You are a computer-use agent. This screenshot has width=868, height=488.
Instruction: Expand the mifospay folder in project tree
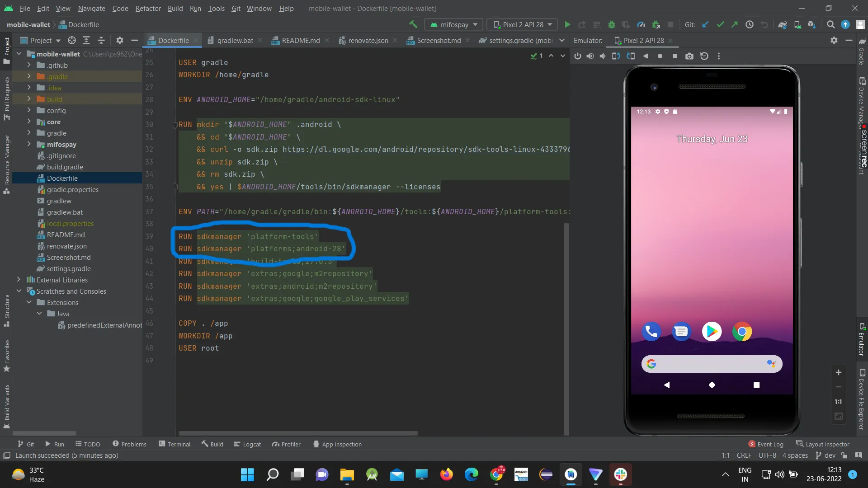click(x=29, y=145)
